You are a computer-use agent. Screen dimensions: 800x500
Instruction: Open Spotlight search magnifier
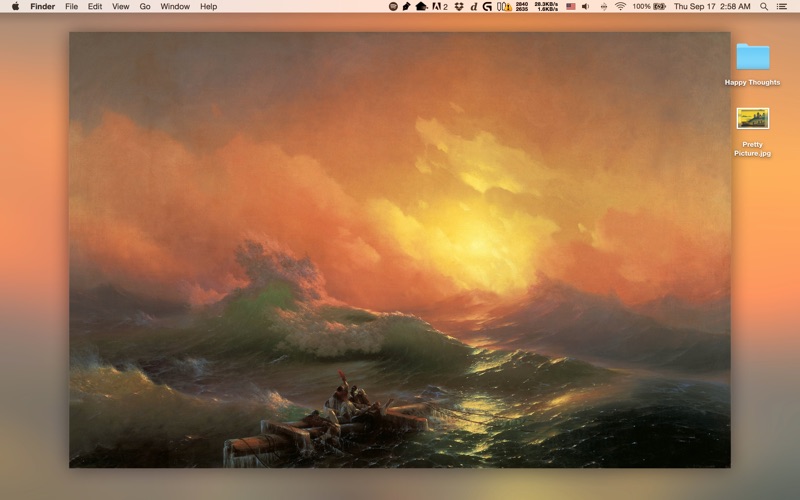coord(764,7)
